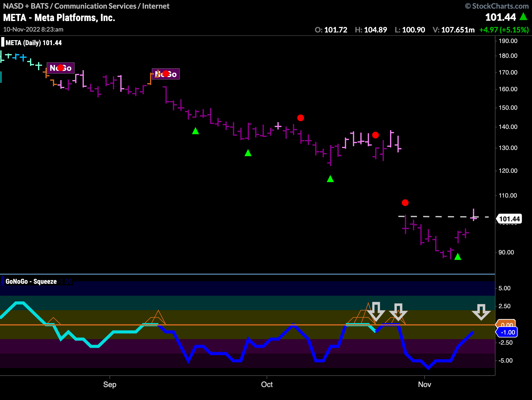This screenshot has width=532, height=400.
Task: Click the 90.00 price axis label
Action: coord(506,252)
